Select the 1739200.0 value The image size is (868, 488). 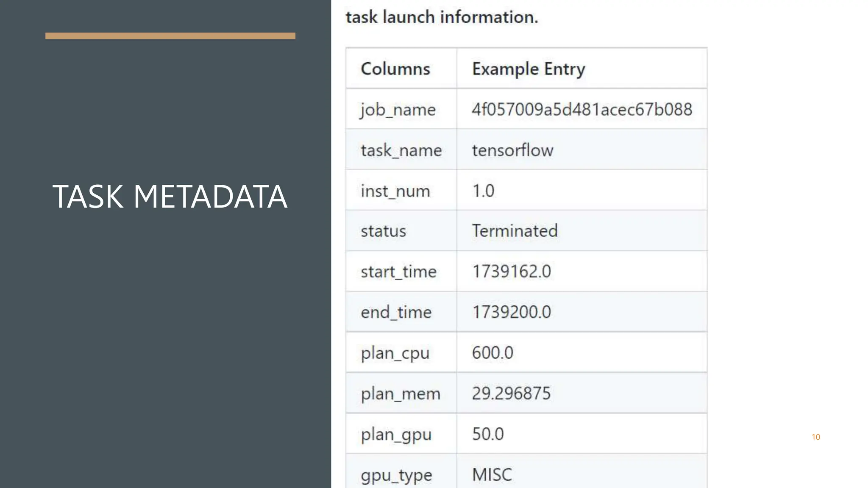[512, 312]
